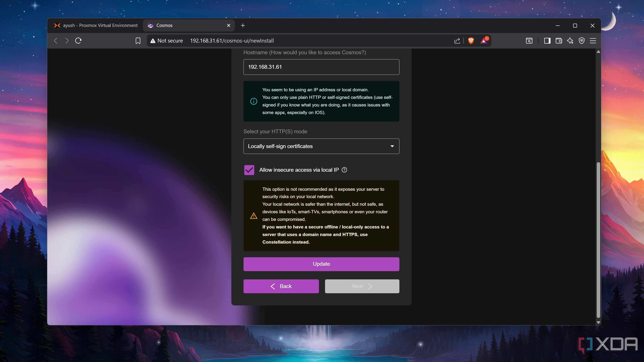Click the Hostname input field
This screenshot has width=644, height=362.
pos(321,67)
